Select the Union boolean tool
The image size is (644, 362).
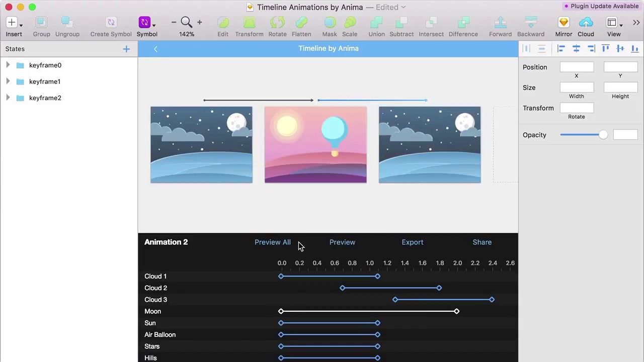point(376,22)
